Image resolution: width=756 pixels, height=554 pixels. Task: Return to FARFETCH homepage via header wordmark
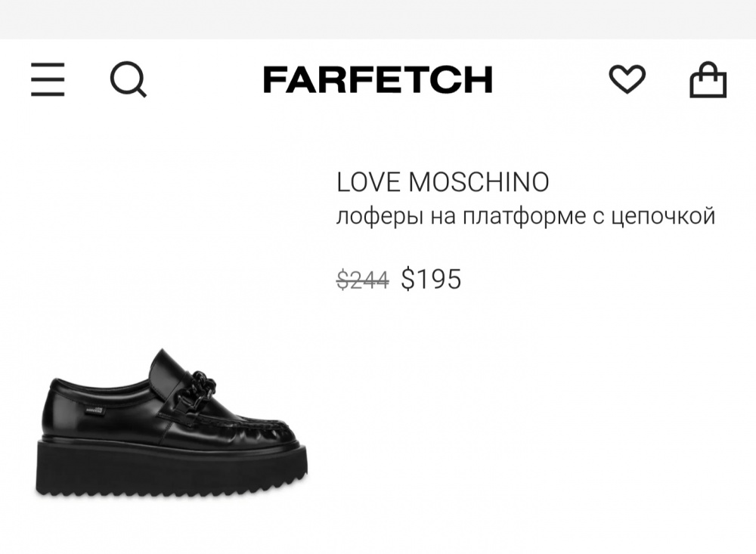376,79
